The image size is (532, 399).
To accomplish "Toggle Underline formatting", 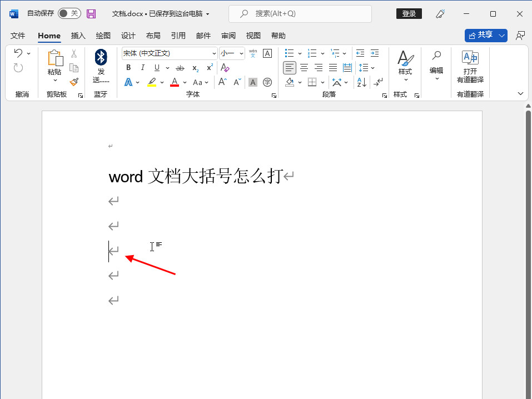I will (x=157, y=68).
